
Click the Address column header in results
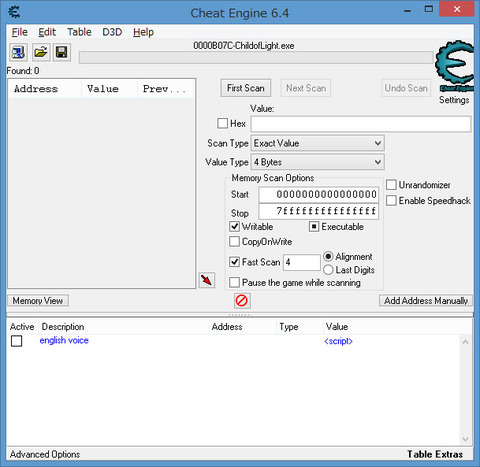coord(45,89)
